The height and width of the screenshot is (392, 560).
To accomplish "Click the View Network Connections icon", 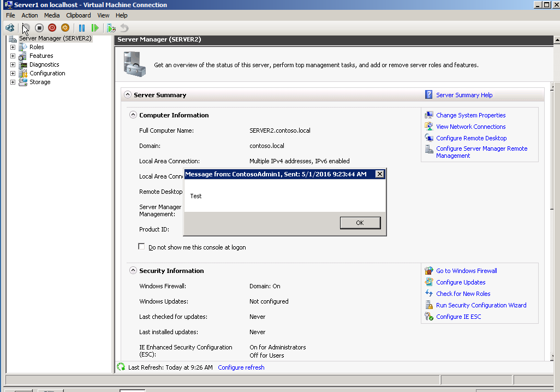I will (x=428, y=127).
